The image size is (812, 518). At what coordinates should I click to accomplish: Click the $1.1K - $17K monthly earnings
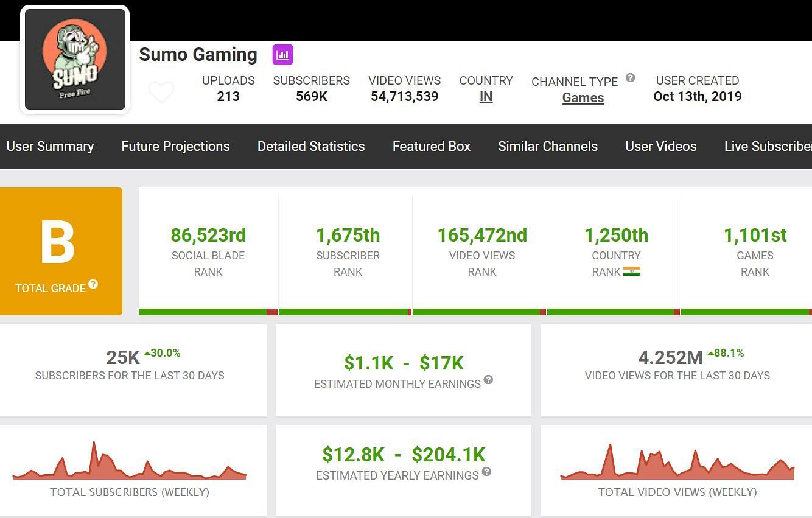coord(404,363)
